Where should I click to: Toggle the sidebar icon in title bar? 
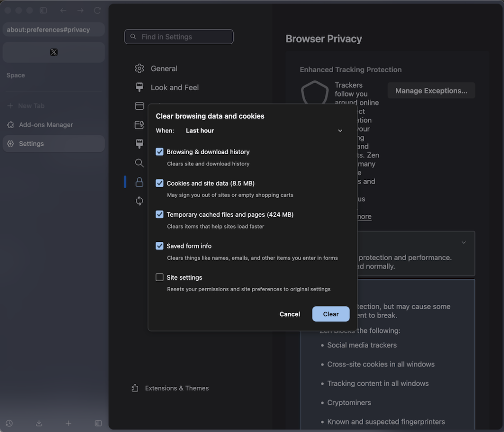click(x=43, y=10)
